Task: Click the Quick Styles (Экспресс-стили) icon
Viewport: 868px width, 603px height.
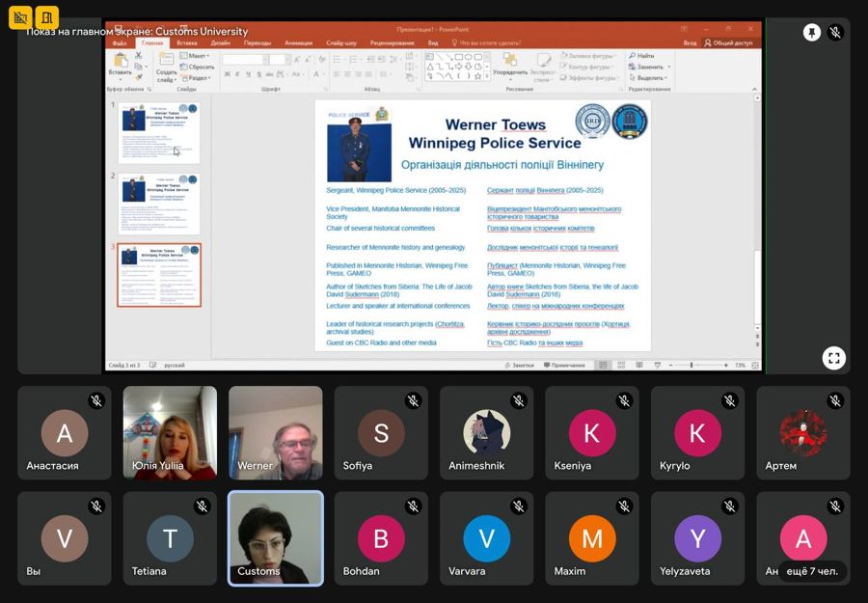Action: pyautogui.click(x=543, y=60)
